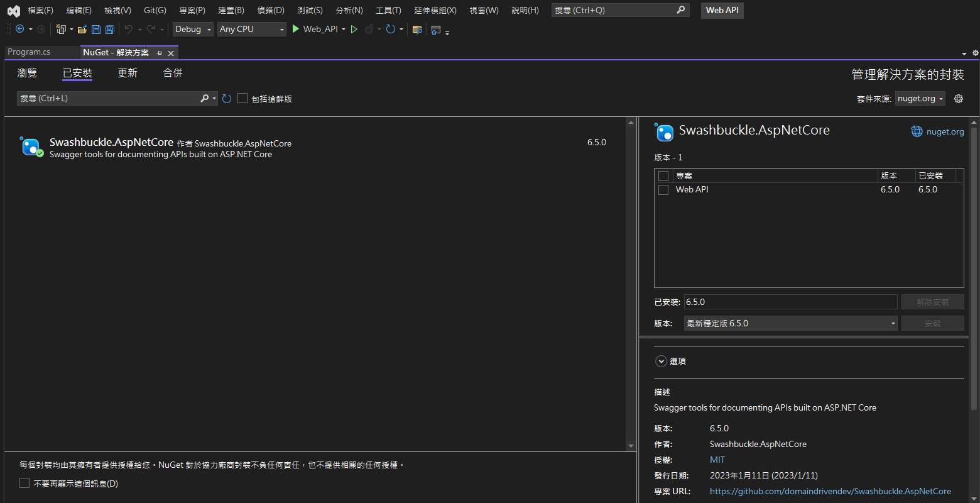Click the Save single-disk icon

[x=96, y=29]
